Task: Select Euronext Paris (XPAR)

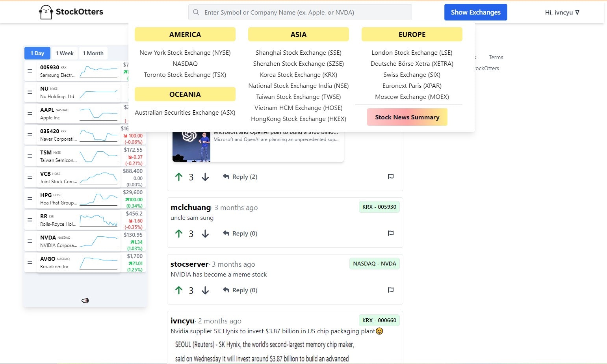Action: coord(412,86)
